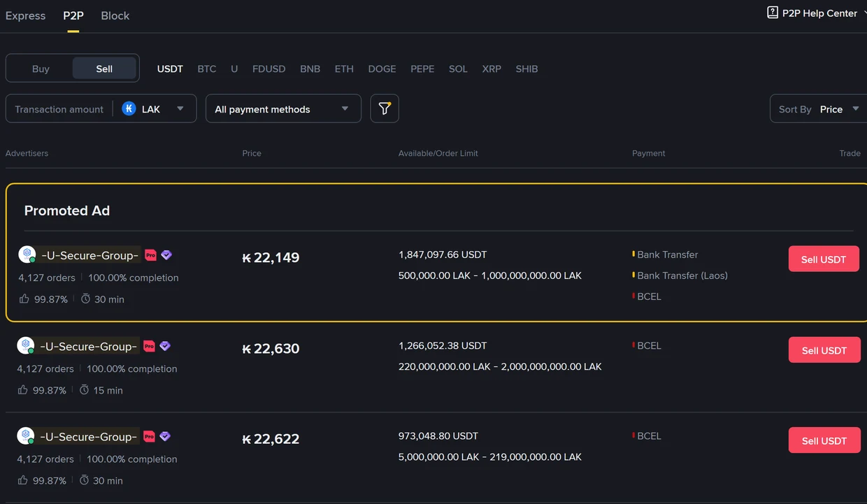Click the 973,048.80 USDT available amount

(x=438, y=435)
